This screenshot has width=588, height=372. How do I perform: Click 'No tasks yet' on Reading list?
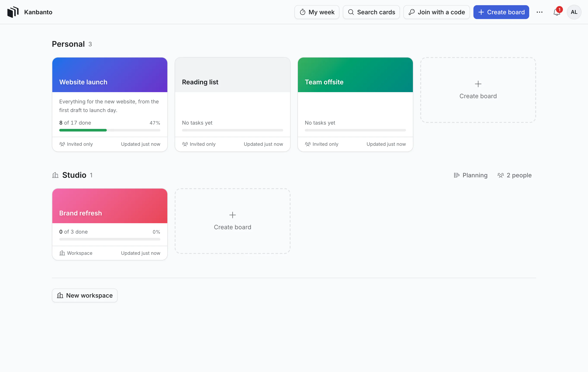pos(197,123)
